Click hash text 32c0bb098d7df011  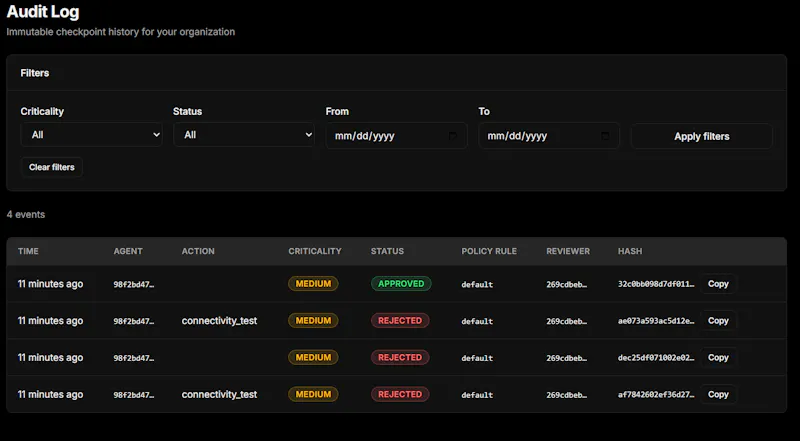pos(656,284)
